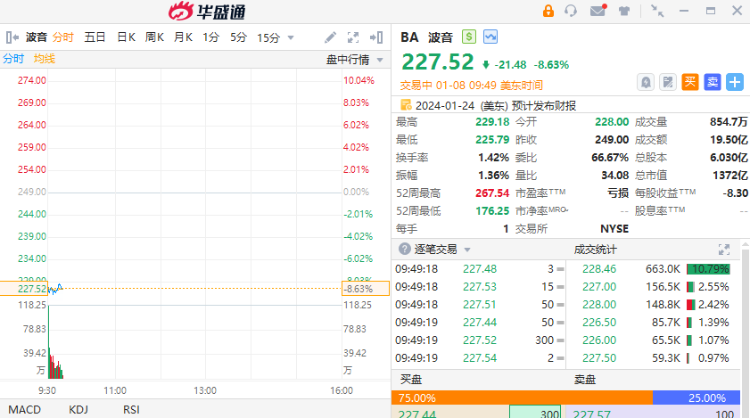The image size is (750, 418).
Task: Open the 逐笔交易 dropdown arrow
Action: tap(467, 250)
